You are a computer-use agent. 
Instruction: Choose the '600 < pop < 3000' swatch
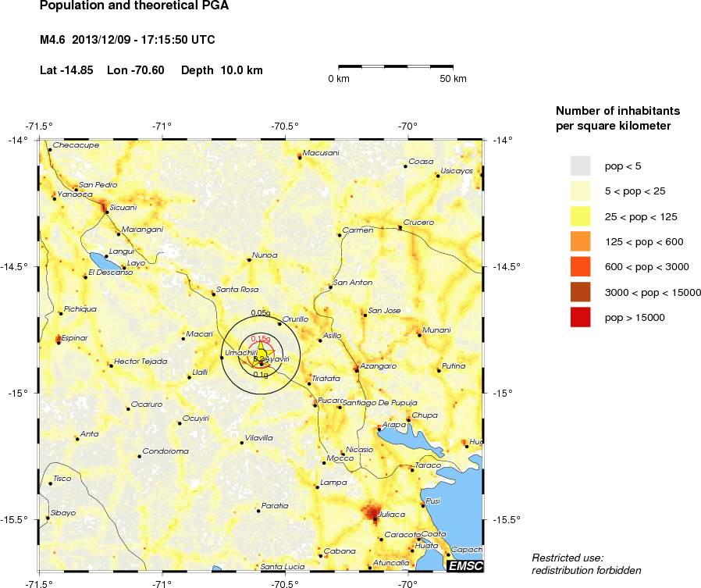580,267
